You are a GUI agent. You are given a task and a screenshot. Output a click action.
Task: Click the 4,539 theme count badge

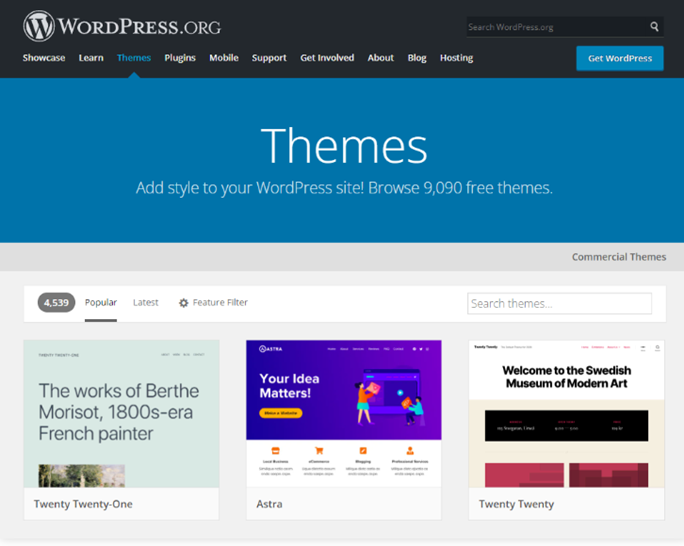56,303
